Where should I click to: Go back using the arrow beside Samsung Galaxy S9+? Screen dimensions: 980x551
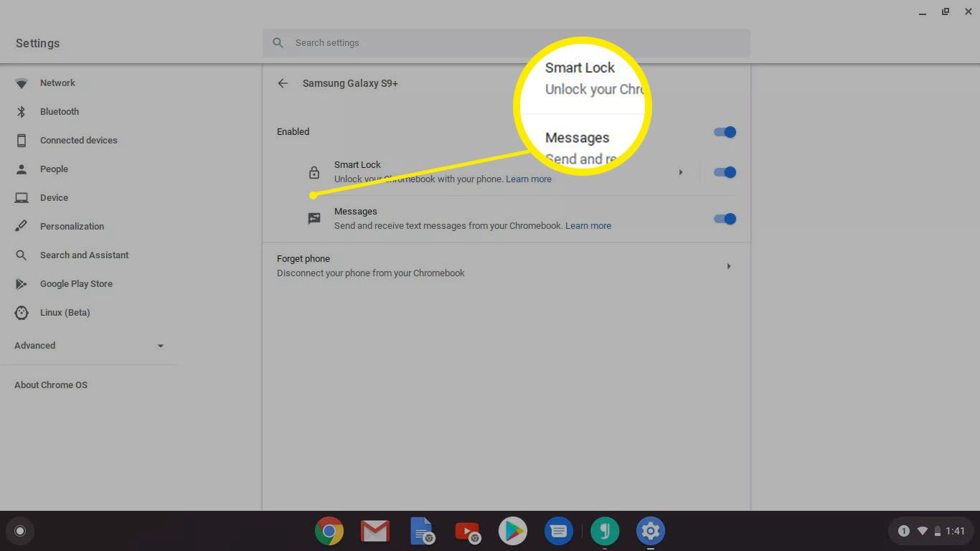pyautogui.click(x=283, y=83)
